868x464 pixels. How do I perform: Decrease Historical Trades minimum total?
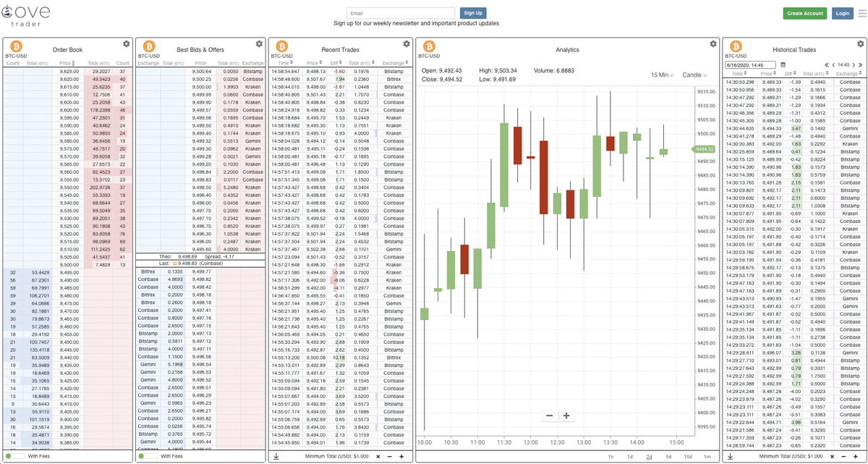tap(842, 457)
